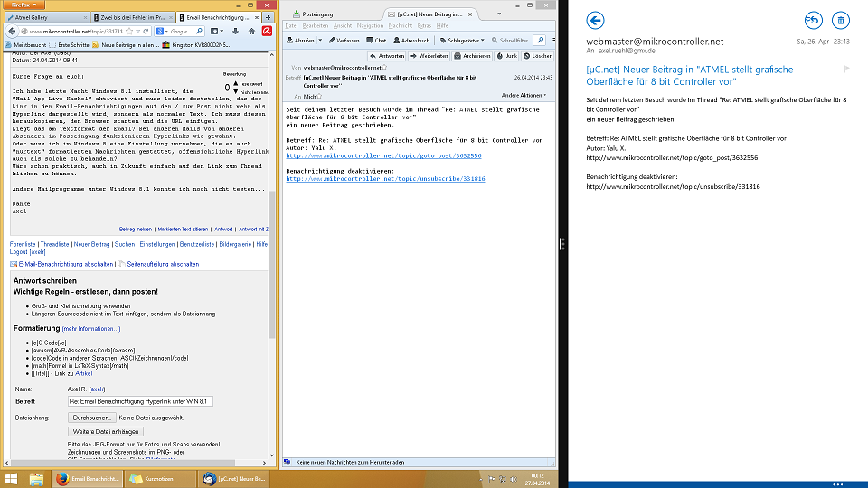Switch to Posteingang tab in Thunderbird

pyautogui.click(x=313, y=14)
